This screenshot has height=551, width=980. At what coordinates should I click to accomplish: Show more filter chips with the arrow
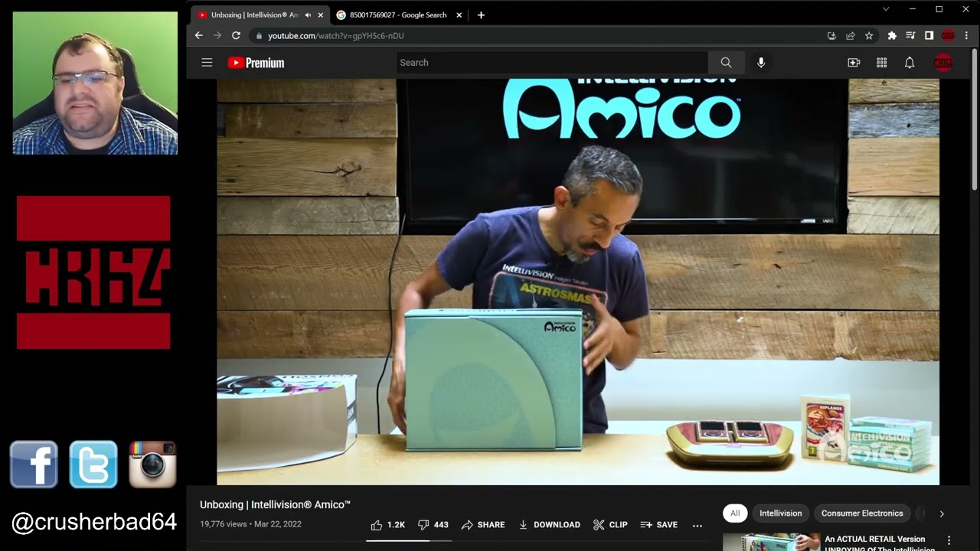click(x=942, y=514)
